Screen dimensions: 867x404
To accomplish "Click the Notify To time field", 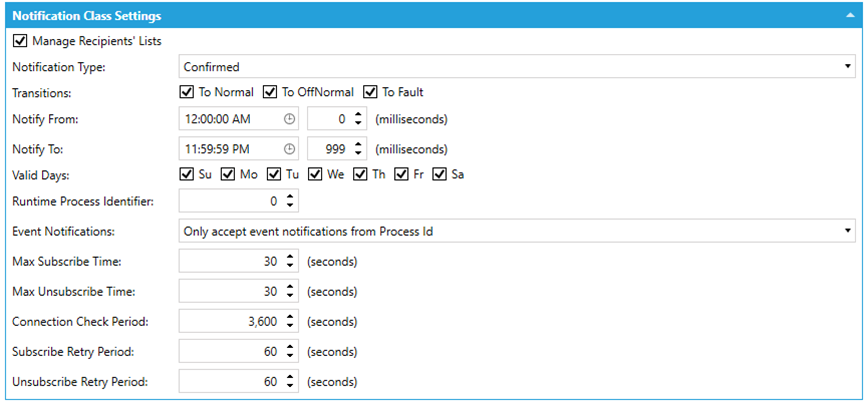I will (x=230, y=147).
